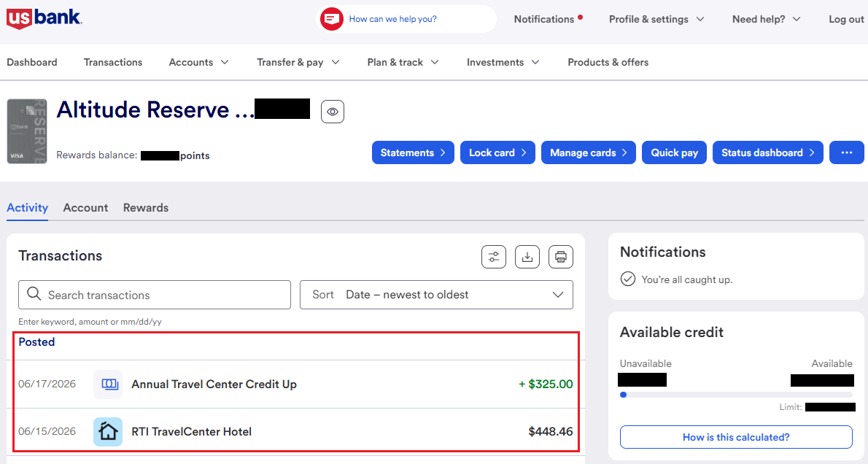
Task: Click RTI TravelCenter Hotel text
Action: pos(192,432)
